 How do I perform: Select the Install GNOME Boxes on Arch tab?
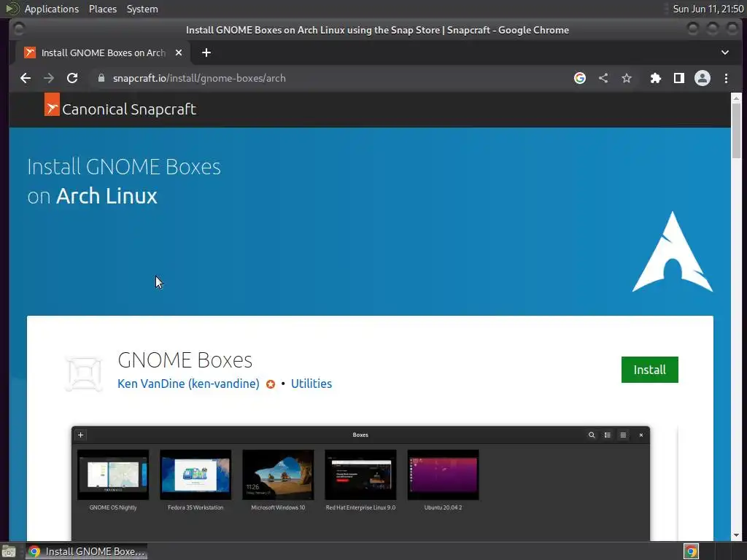[x=103, y=52]
